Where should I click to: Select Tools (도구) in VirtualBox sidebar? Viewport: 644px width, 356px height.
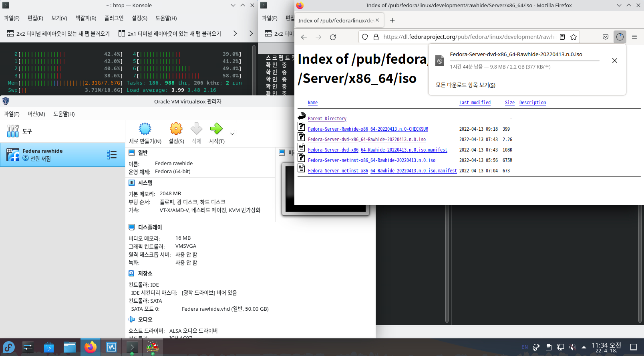tap(62, 131)
